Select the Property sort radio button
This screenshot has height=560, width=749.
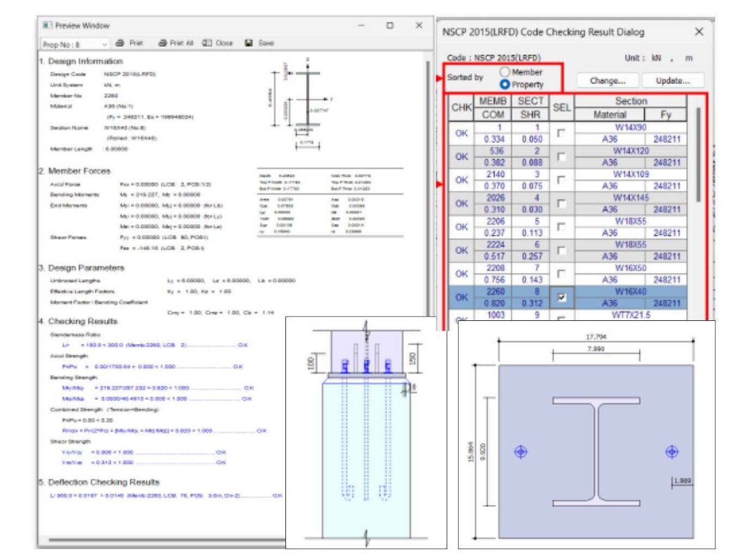[x=504, y=84]
